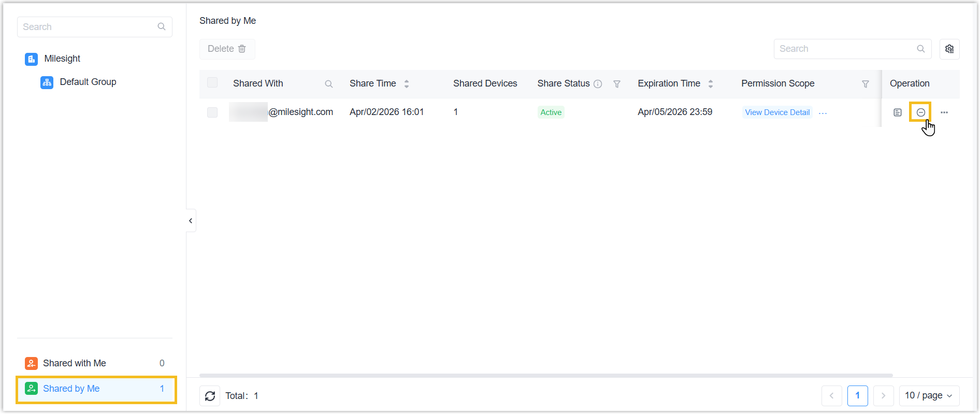Sort by Share Time column
The image size is (980, 414).
(x=406, y=84)
